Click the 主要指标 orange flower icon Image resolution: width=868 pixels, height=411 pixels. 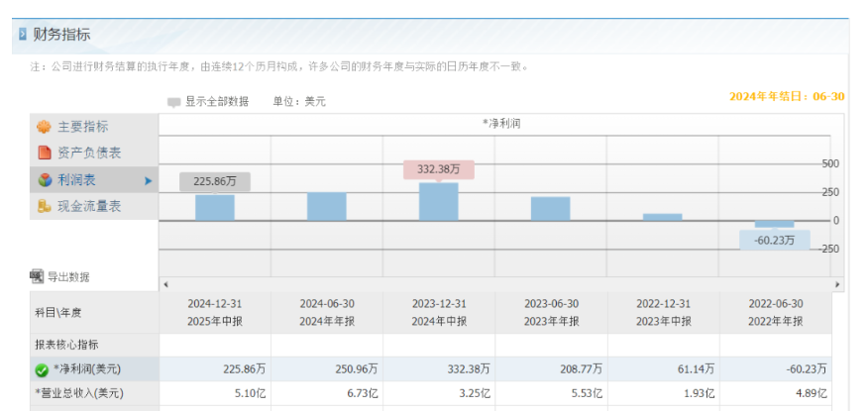click(x=44, y=127)
